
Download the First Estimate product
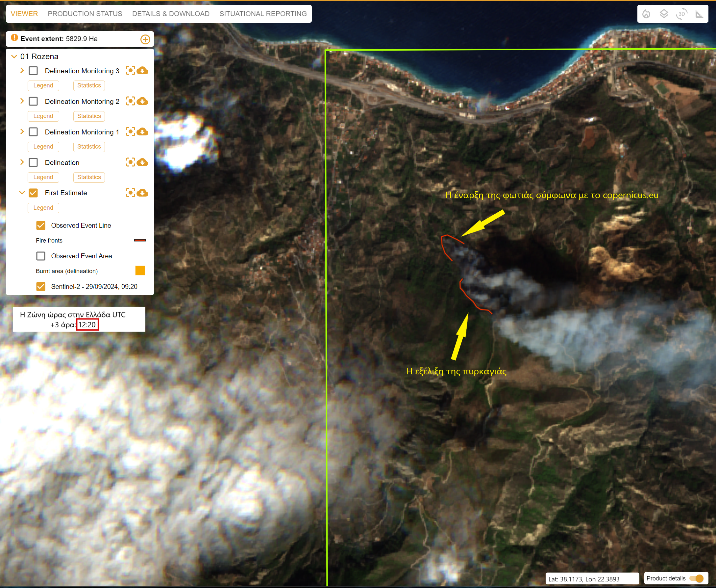click(143, 193)
